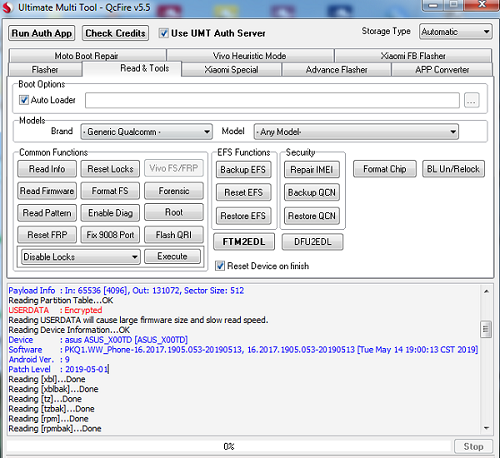Click the FTM2EDL button

point(244,242)
